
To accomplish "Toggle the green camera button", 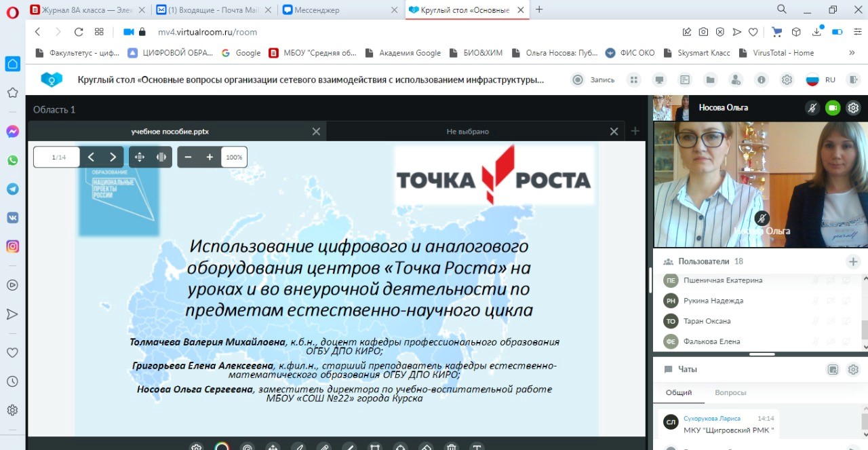I will coord(833,107).
